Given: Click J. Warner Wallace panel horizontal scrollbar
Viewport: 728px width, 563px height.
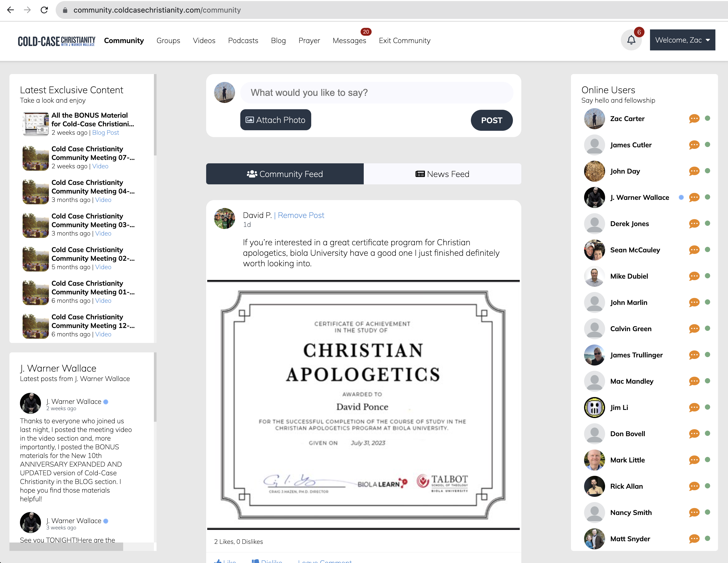Looking at the screenshot, I should [66, 547].
